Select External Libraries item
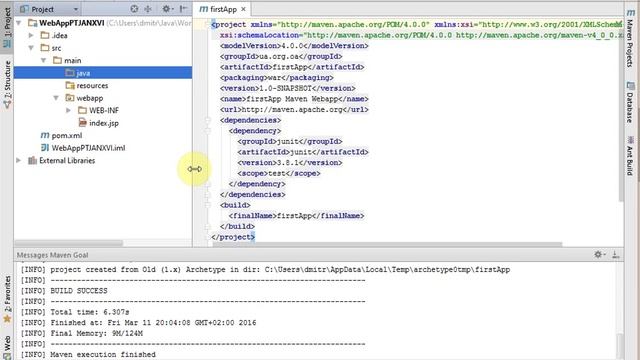This screenshot has width=640, height=360. (67, 160)
